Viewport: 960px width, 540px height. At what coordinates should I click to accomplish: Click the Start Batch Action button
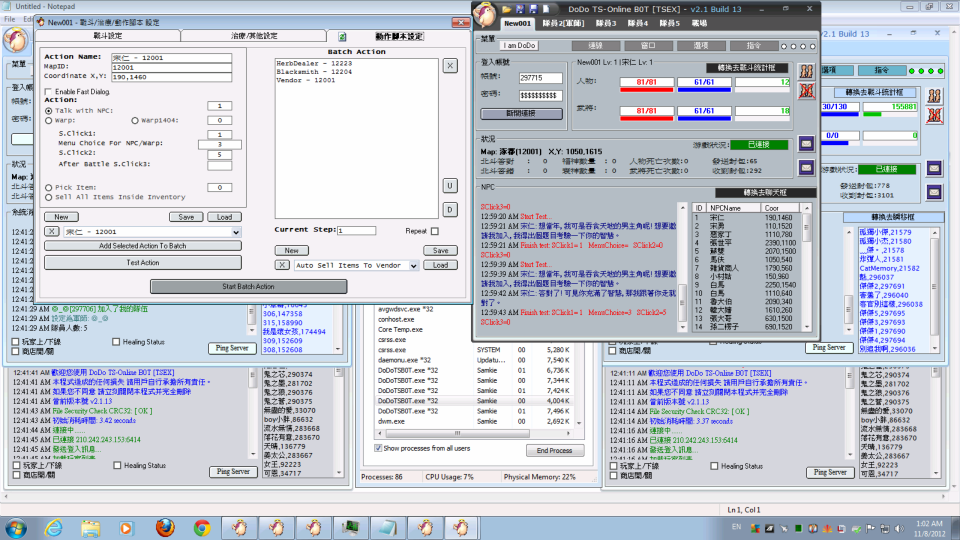click(249, 287)
